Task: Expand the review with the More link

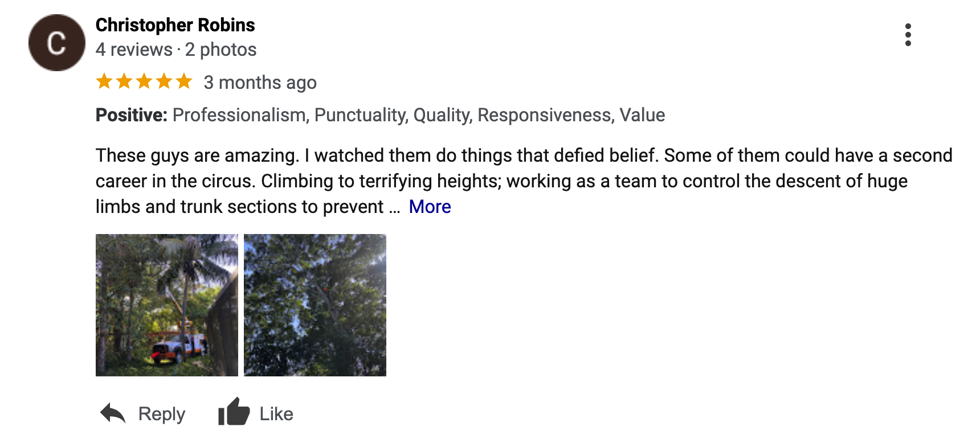Action: pyautogui.click(x=430, y=207)
